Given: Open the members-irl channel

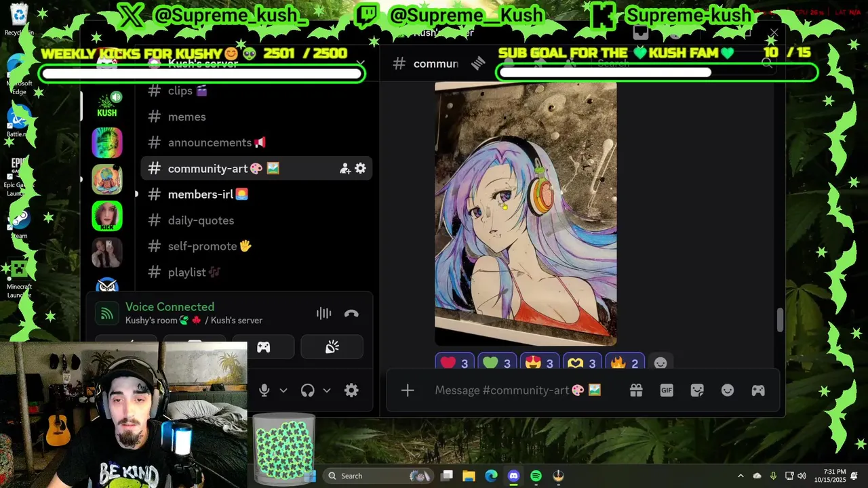Looking at the screenshot, I should (x=256, y=195).
